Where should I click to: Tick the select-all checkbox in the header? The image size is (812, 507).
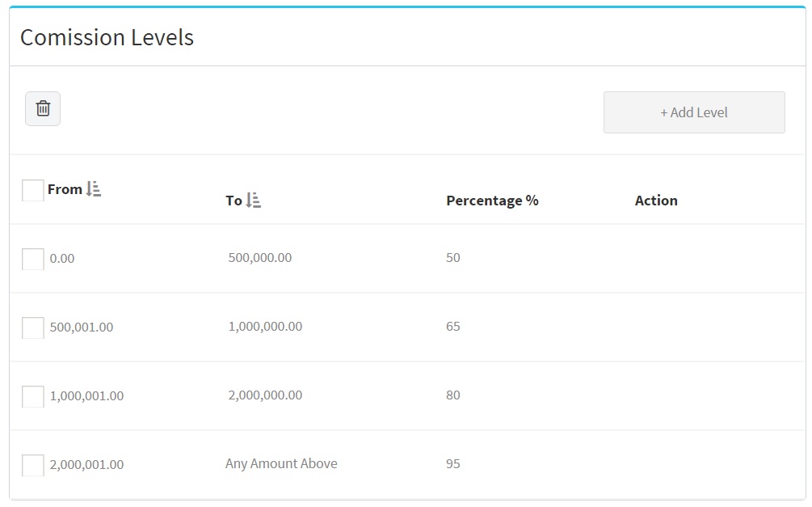coord(33,190)
